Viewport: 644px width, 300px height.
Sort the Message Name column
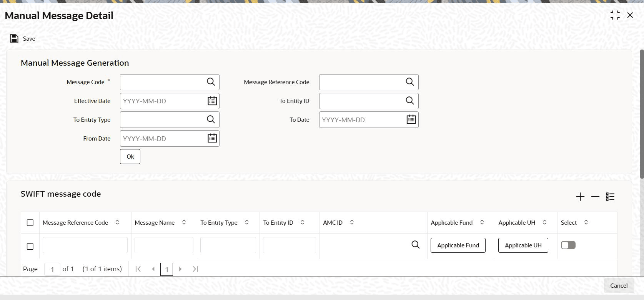[x=184, y=222]
